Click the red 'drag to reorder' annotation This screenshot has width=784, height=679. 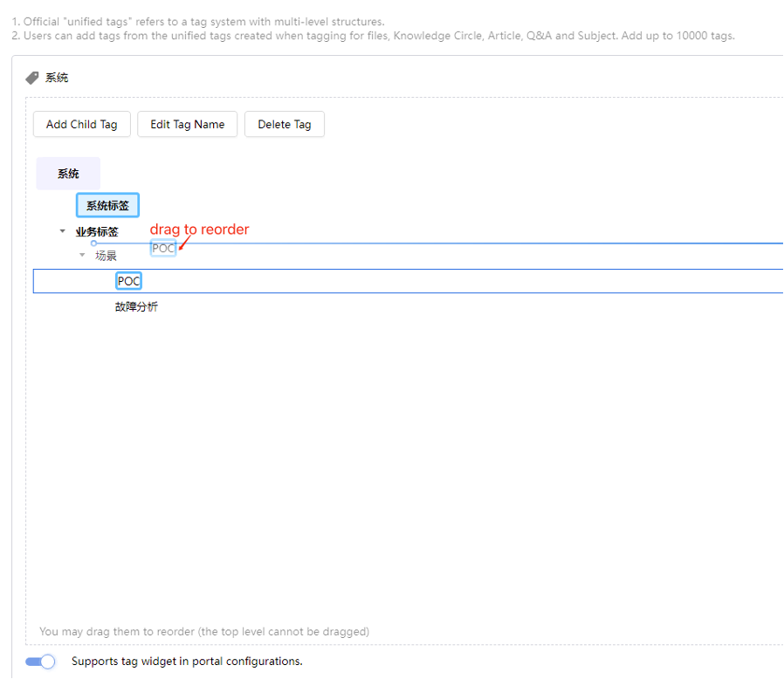pos(200,229)
